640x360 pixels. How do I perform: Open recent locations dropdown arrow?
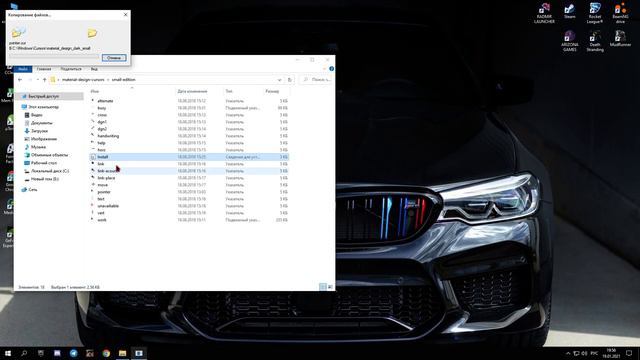pos(38,80)
